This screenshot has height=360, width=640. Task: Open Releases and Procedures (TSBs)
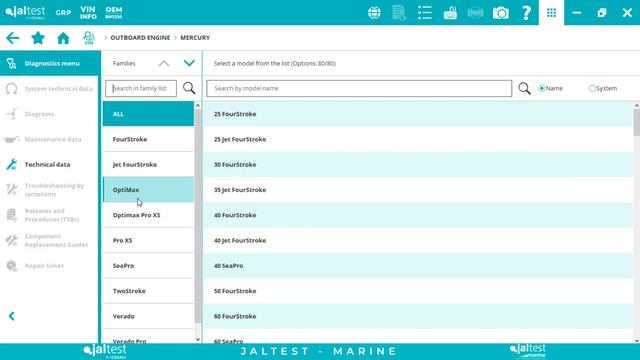coord(50,215)
